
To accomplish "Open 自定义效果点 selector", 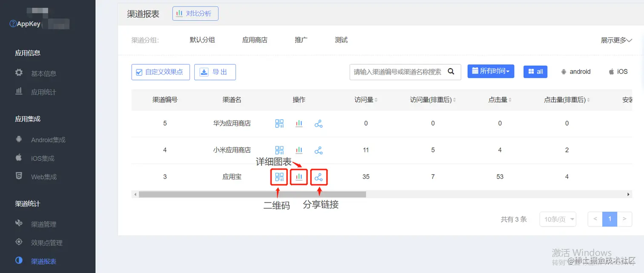I will (x=160, y=72).
